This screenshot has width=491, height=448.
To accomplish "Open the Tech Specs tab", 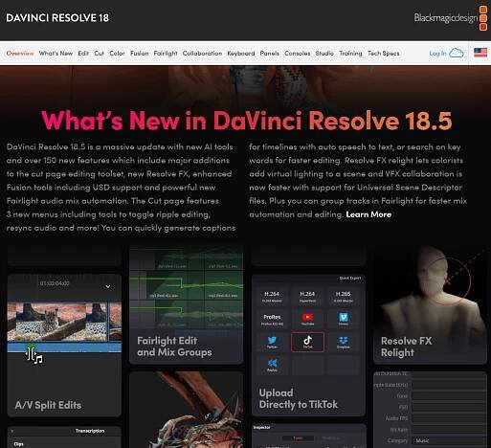I will pos(383,54).
